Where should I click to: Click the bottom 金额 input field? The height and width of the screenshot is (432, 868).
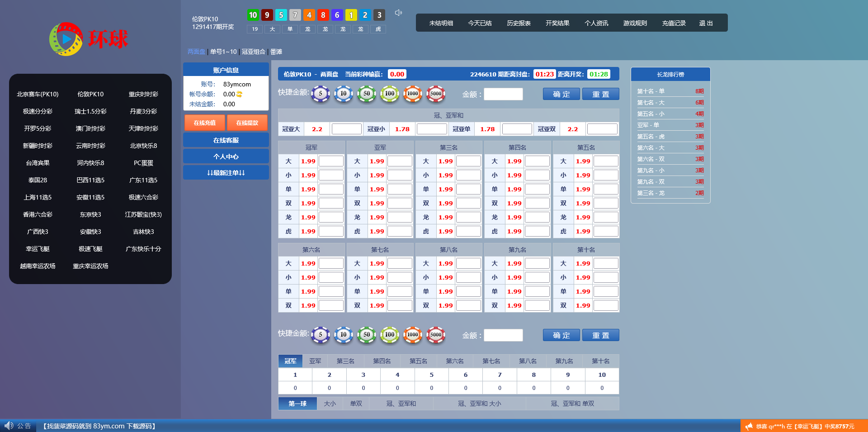503,335
